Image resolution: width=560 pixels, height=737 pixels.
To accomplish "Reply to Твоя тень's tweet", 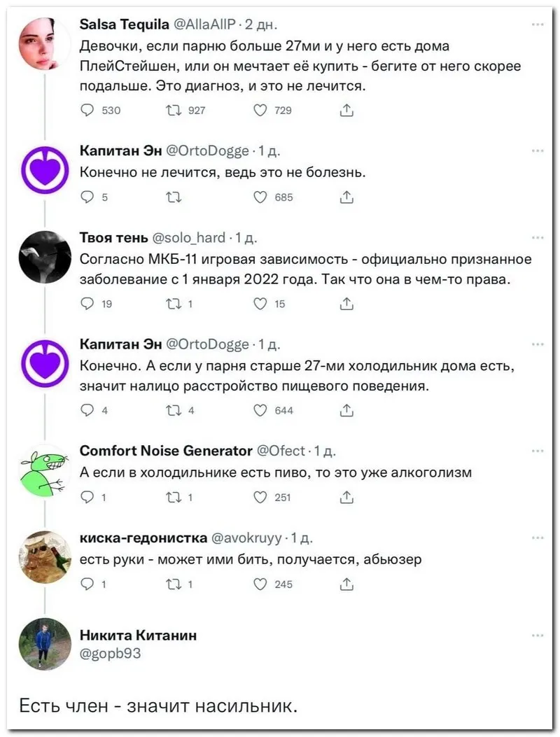I will [x=87, y=304].
